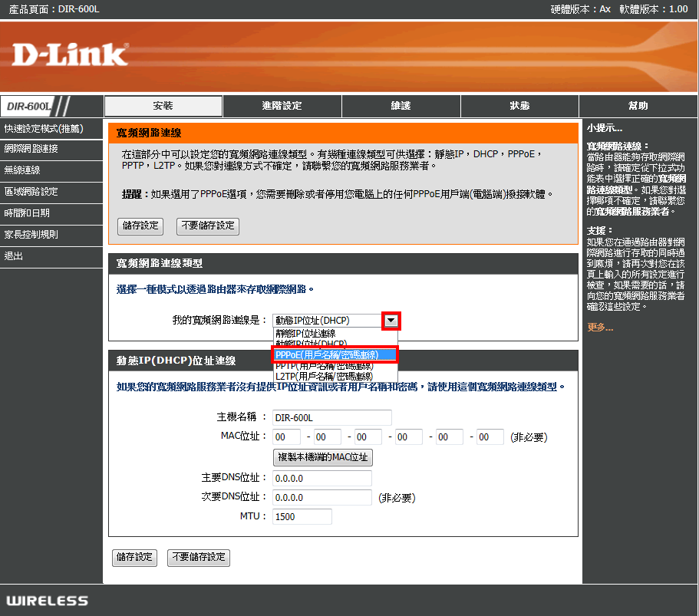Click the D-Link logo in the banner

[71, 54]
